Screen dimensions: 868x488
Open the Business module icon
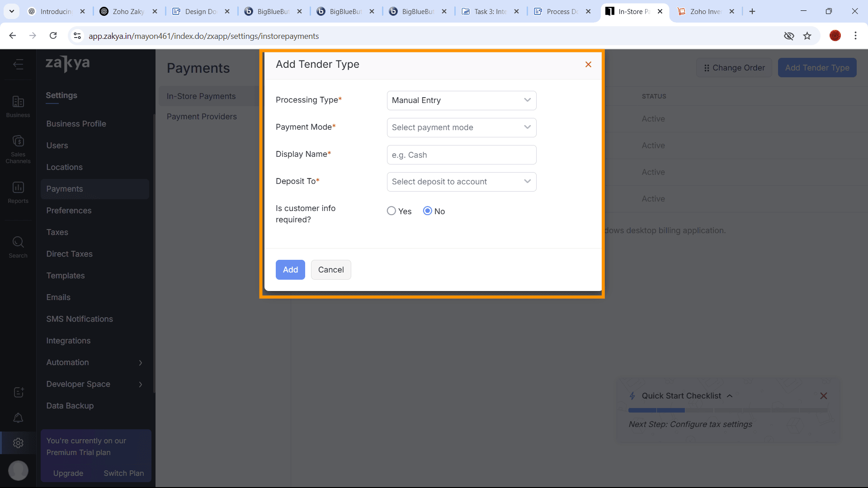pos(18,107)
